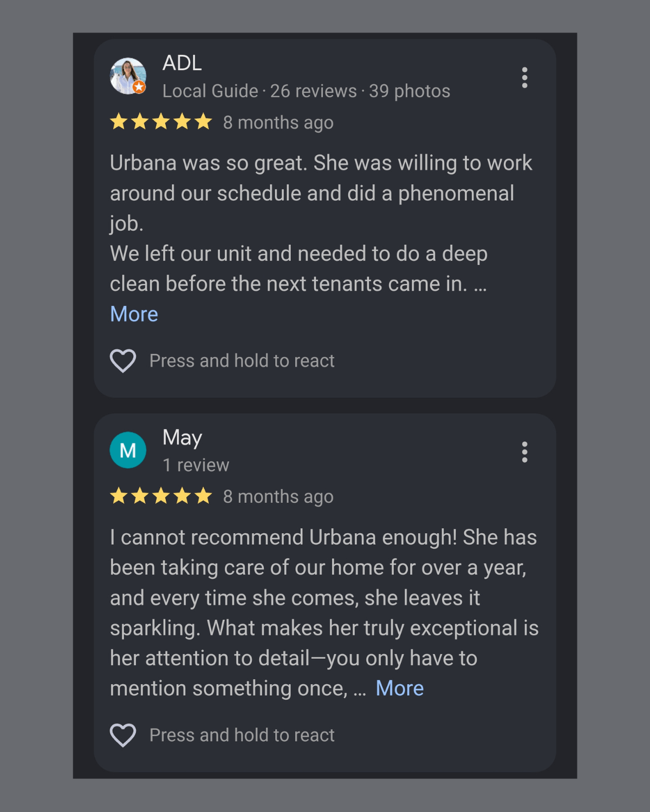
Task: Click May's '1 review' label
Action: click(196, 465)
